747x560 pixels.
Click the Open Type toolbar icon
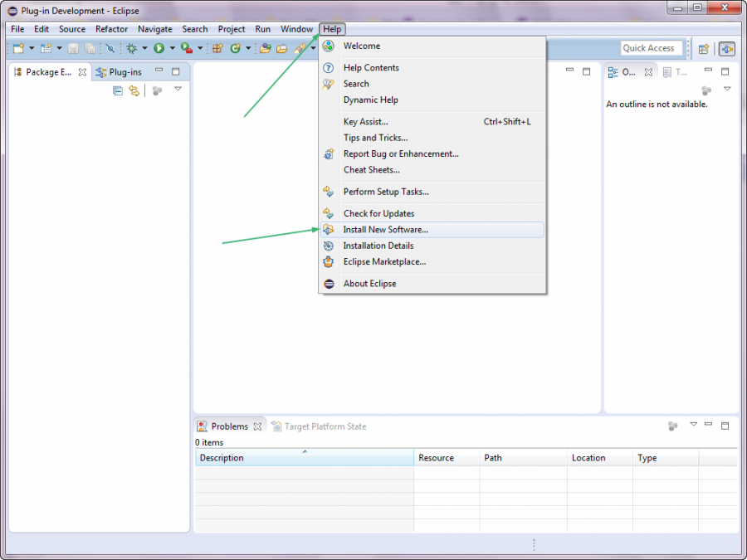pos(266,48)
